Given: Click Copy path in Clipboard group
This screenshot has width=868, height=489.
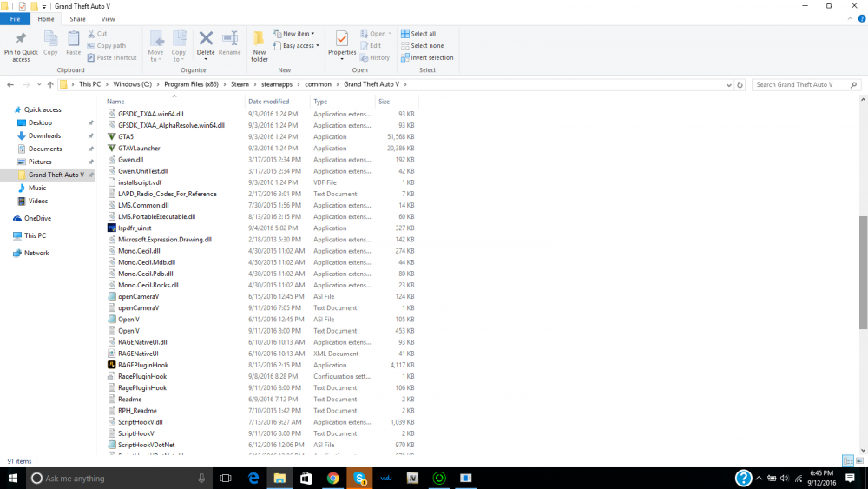Looking at the screenshot, I should [x=106, y=46].
